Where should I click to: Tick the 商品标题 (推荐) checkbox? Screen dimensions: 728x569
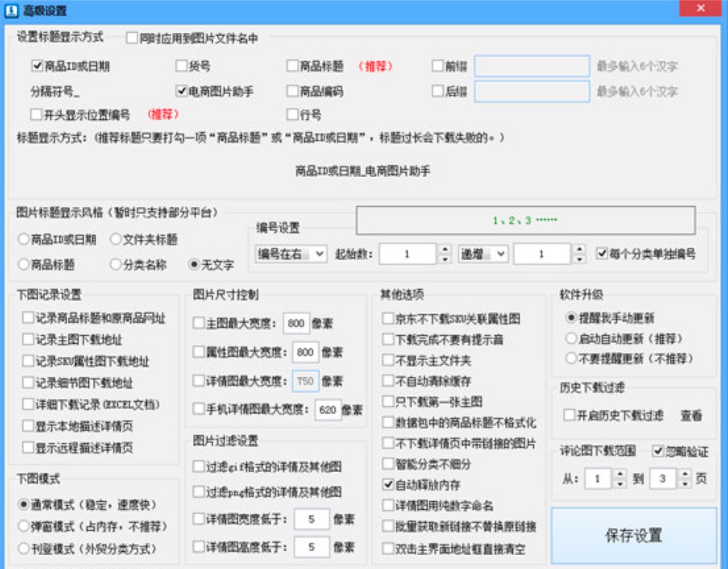click(292, 66)
